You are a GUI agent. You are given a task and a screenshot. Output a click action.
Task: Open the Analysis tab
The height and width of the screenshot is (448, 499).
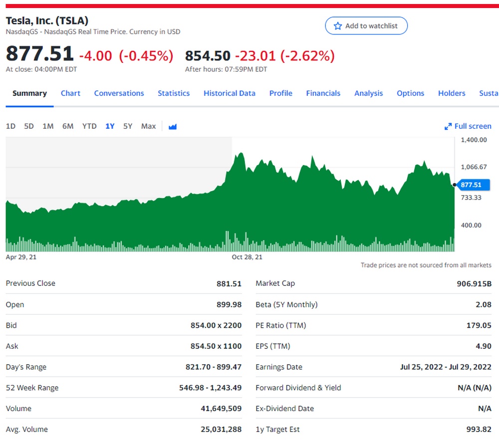point(369,93)
